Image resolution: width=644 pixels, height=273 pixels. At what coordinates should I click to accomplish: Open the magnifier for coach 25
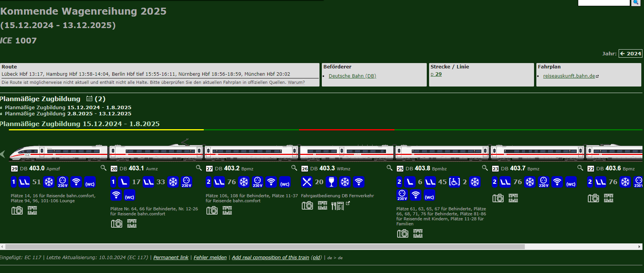485,168
